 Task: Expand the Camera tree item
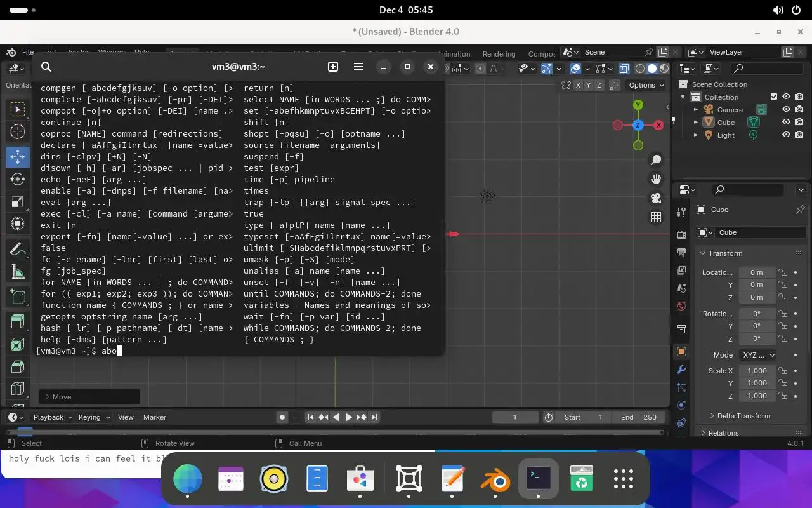point(695,110)
